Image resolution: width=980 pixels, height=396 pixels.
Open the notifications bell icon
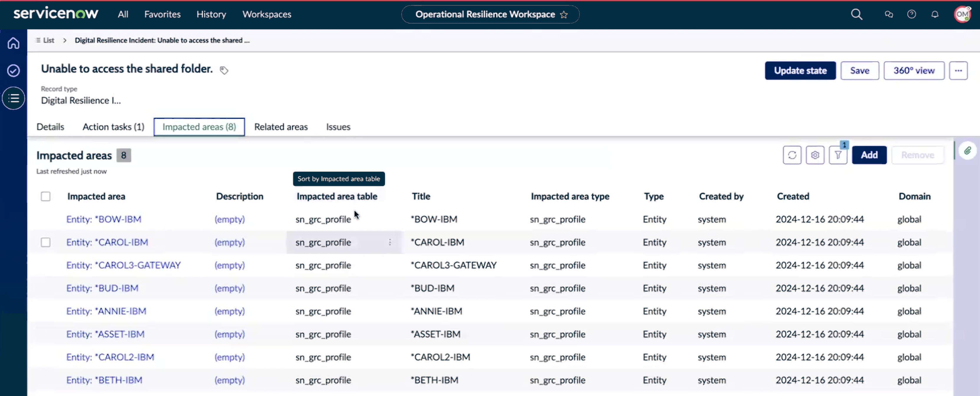(x=935, y=14)
